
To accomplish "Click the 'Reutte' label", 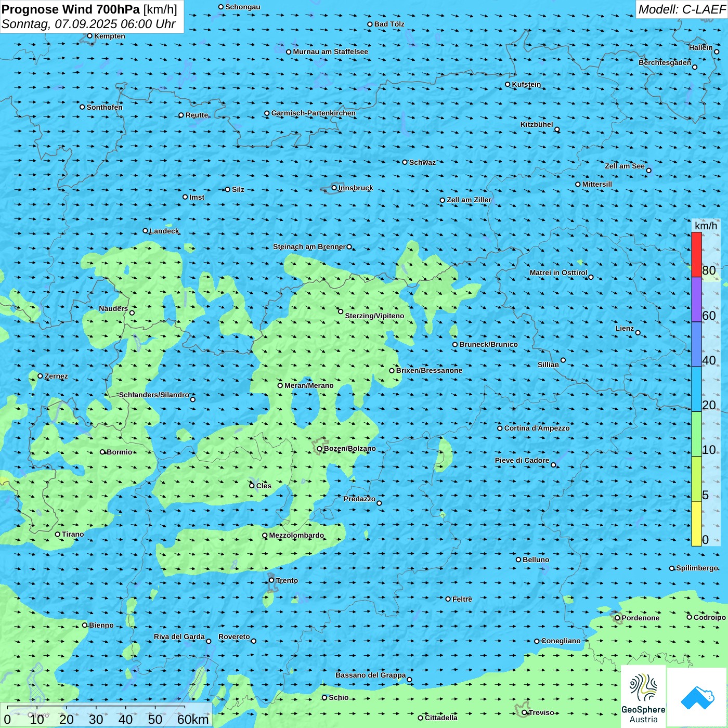I will coord(197,115).
